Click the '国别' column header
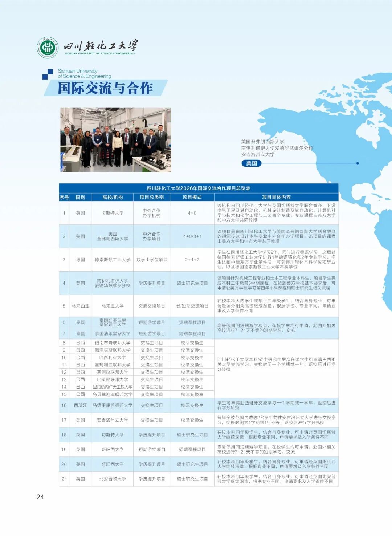The height and width of the screenshot is (536, 392). coord(80,197)
